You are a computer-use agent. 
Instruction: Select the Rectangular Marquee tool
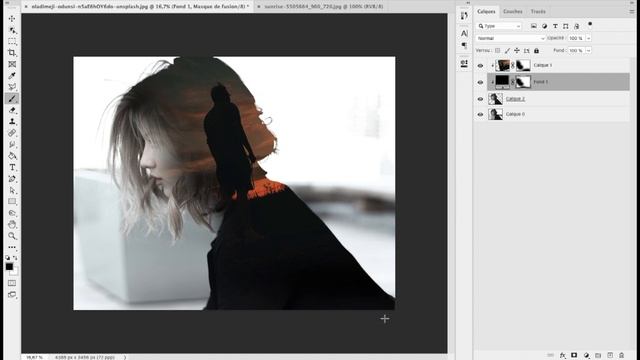point(12,42)
